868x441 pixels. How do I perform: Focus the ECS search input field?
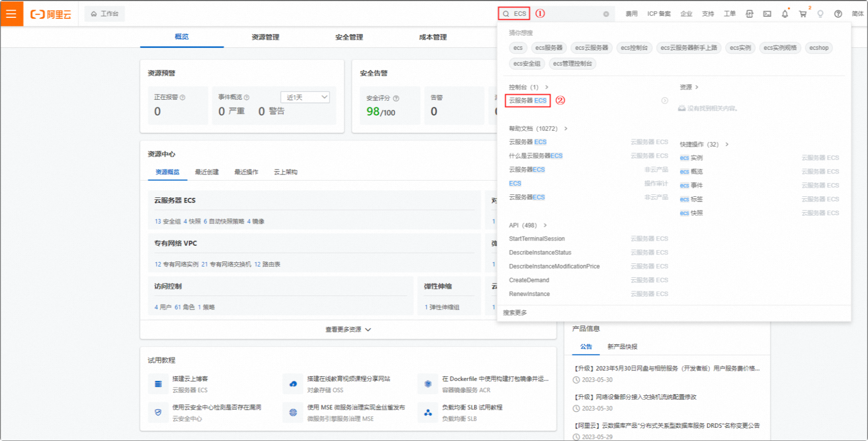(557, 14)
